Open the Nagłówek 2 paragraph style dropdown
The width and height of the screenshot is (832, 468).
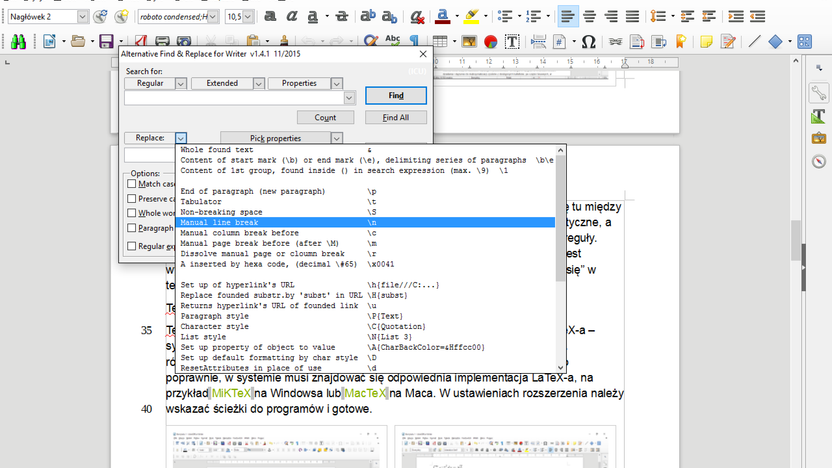click(x=82, y=16)
